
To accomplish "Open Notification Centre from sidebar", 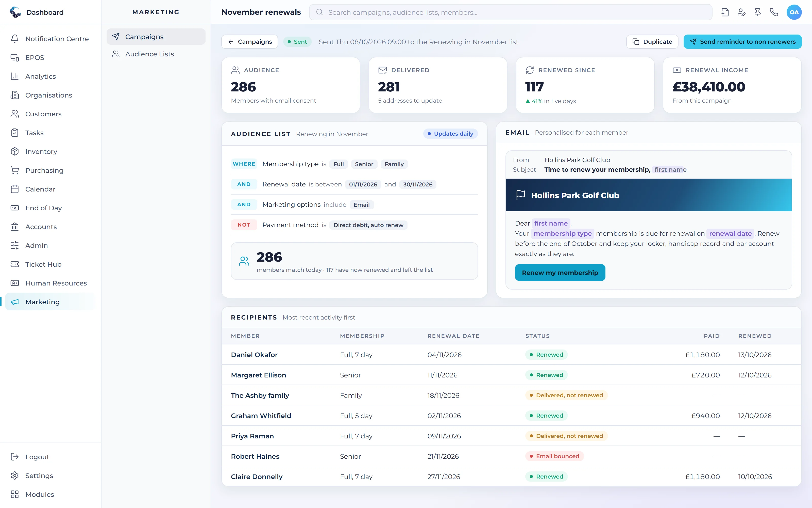I will point(50,39).
